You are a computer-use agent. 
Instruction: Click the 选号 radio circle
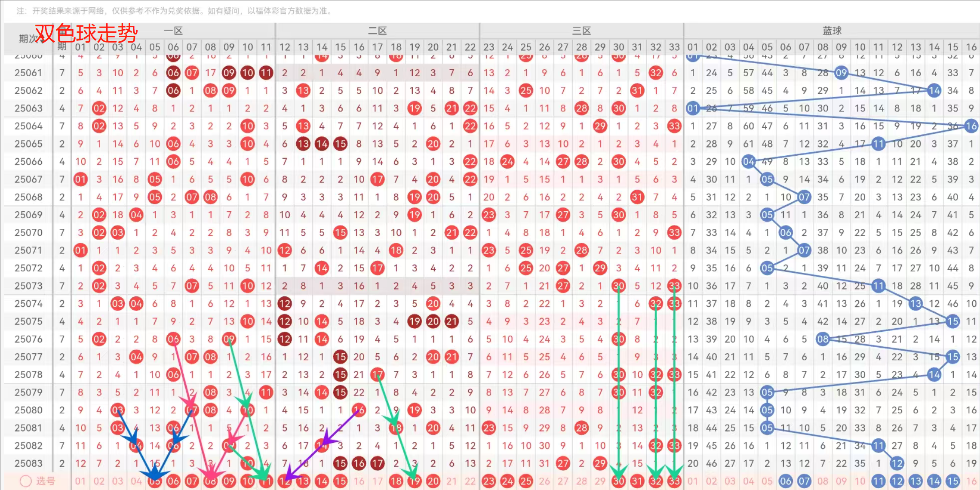coord(26,481)
